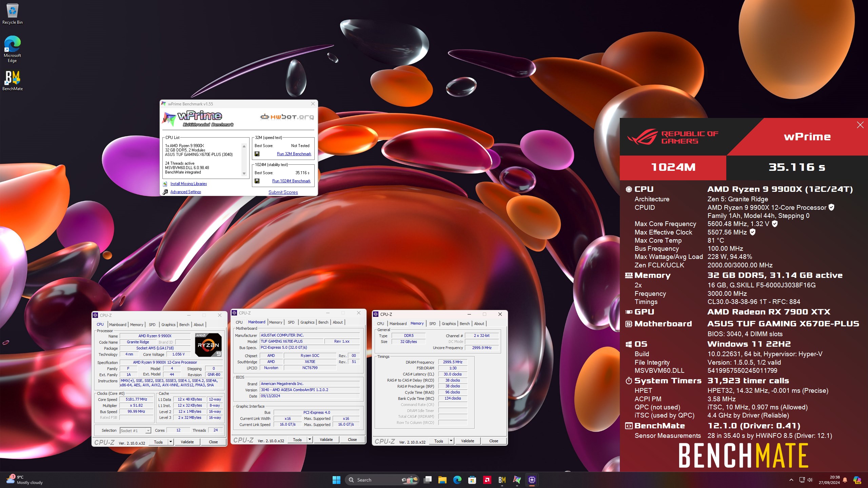
Task: Open About tab in right CPU-Z window
Action: [x=479, y=324]
